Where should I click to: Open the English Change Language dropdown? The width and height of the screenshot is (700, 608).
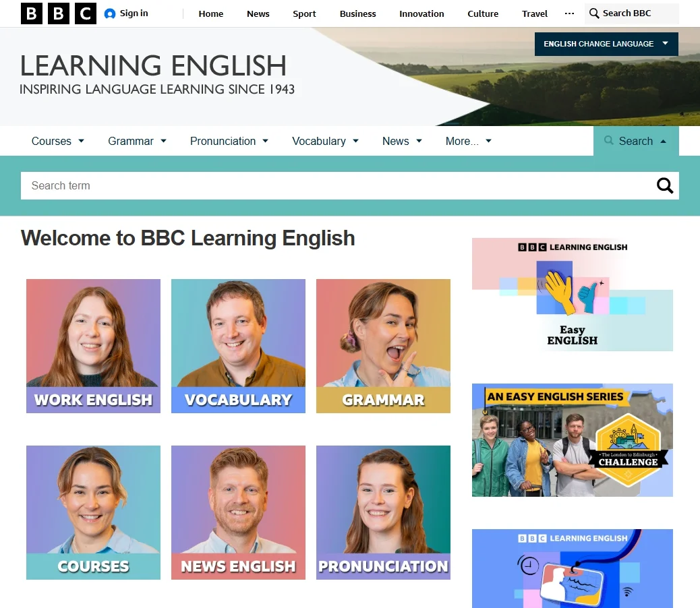click(x=606, y=44)
